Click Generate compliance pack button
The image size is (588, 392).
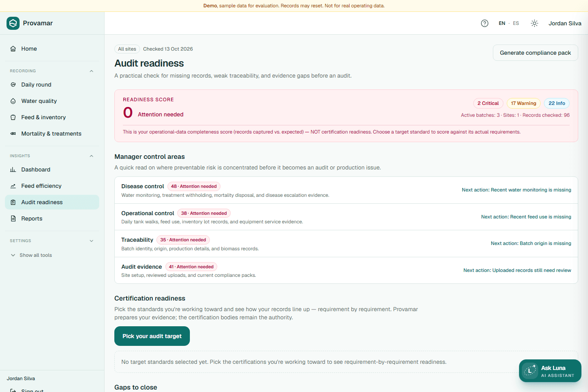point(535,53)
